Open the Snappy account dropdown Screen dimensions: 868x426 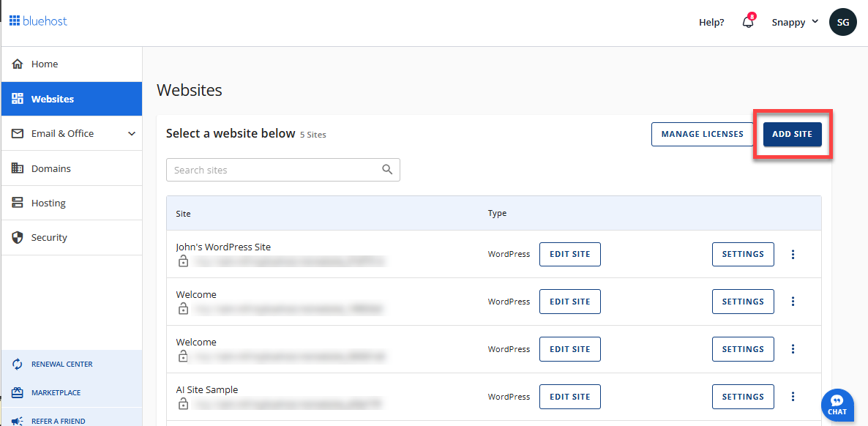click(x=795, y=23)
